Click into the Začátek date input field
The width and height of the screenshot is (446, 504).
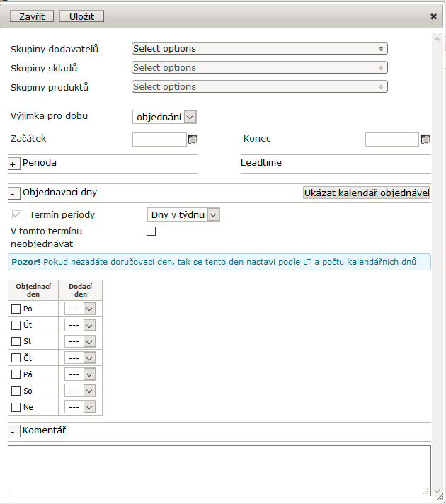coord(159,139)
